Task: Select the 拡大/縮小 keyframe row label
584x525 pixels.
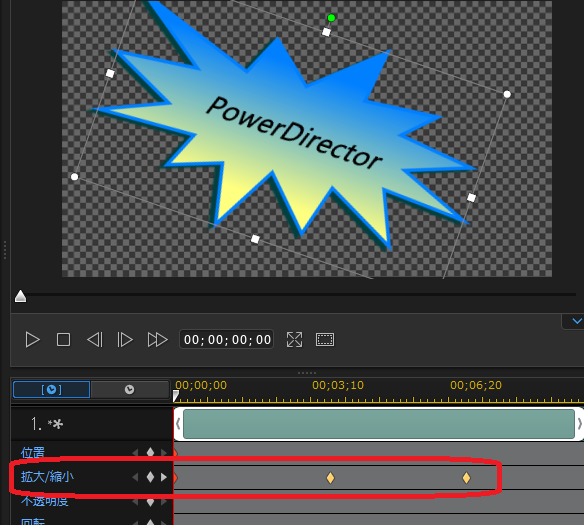Action: pyautogui.click(x=47, y=477)
